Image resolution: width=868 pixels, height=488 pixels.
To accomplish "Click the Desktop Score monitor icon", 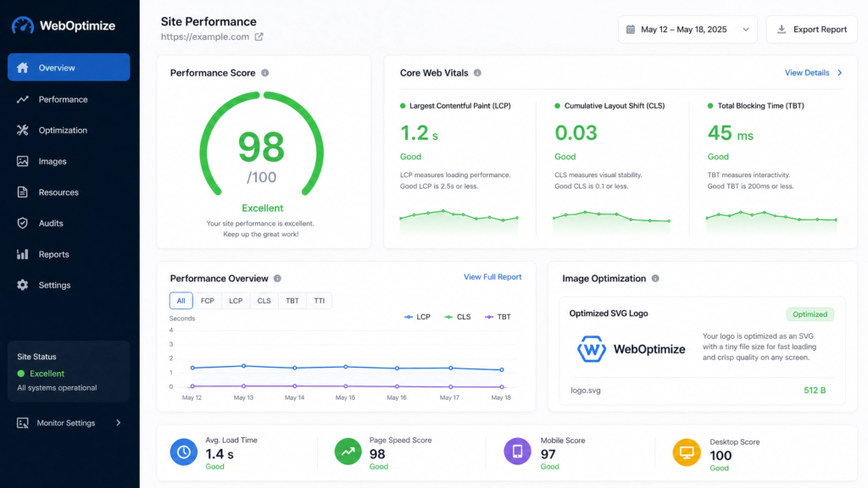I will pos(687,452).
